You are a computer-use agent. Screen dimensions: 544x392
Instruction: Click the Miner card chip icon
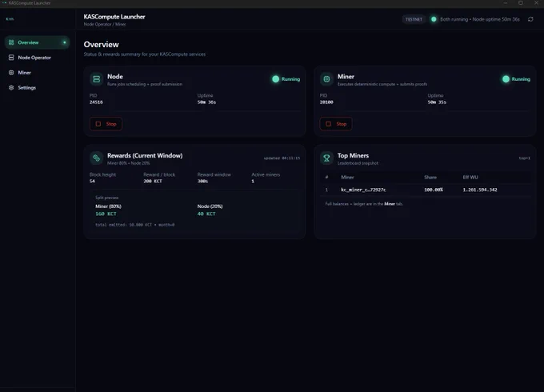point(326,79)
